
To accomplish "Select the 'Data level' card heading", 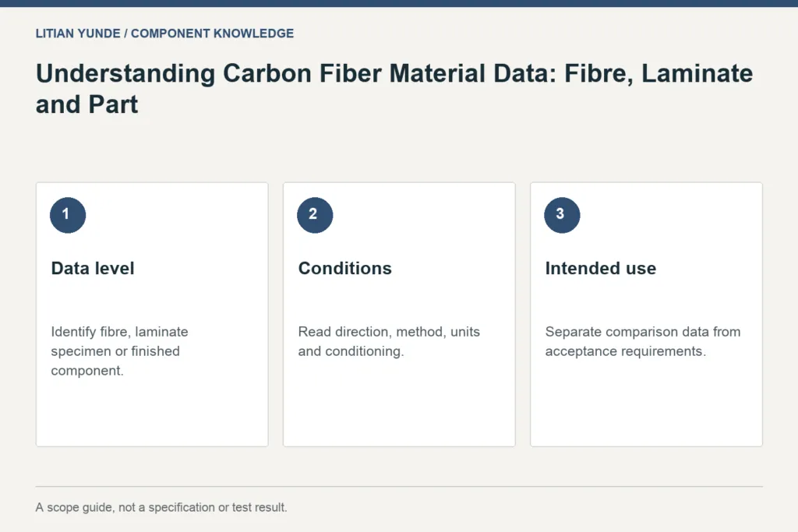I will tap(93, 268).
